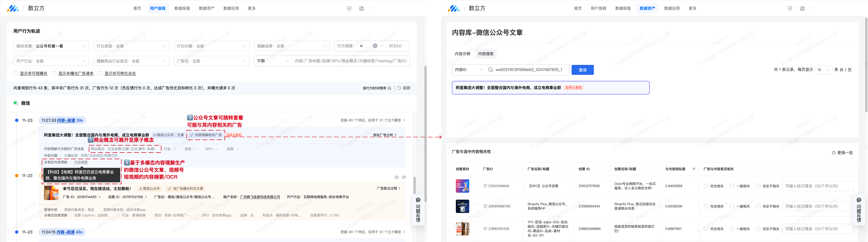Click the 更换一批 refresh icon
This screenshot has width=868, height=242.
coord(834,153)
